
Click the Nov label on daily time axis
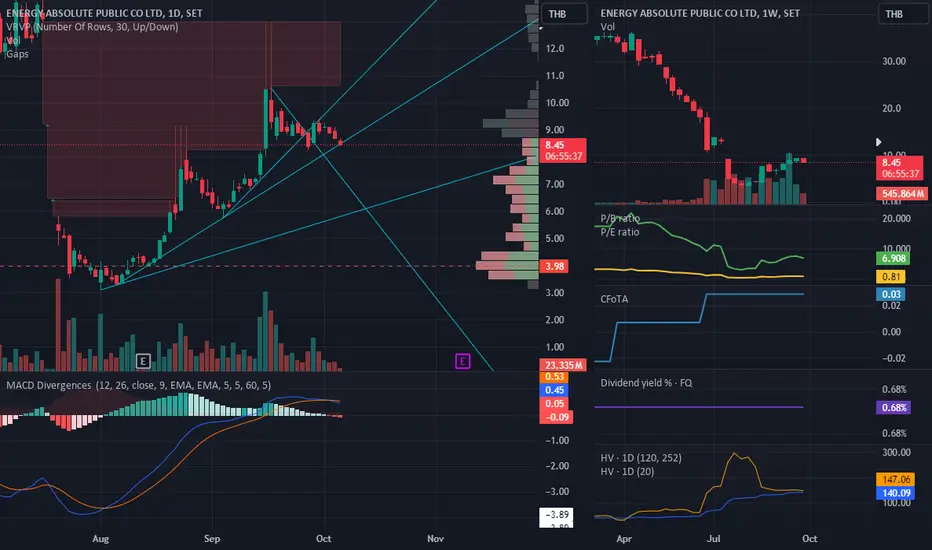tap(435, 539)
